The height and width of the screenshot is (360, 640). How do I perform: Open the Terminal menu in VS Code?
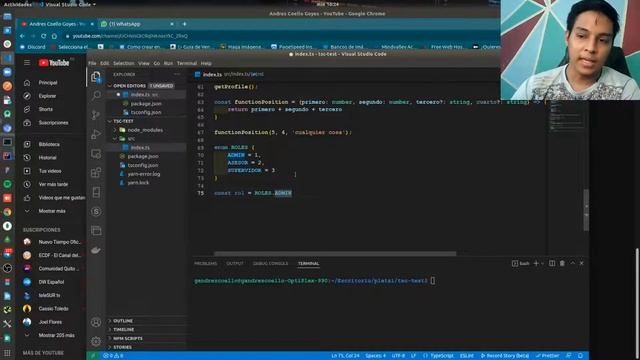point(187,63)
